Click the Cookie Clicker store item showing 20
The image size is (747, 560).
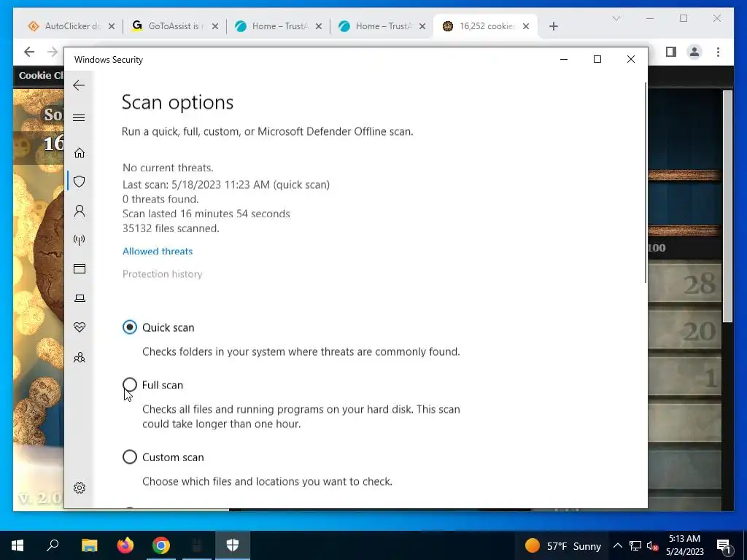(684, 330)
